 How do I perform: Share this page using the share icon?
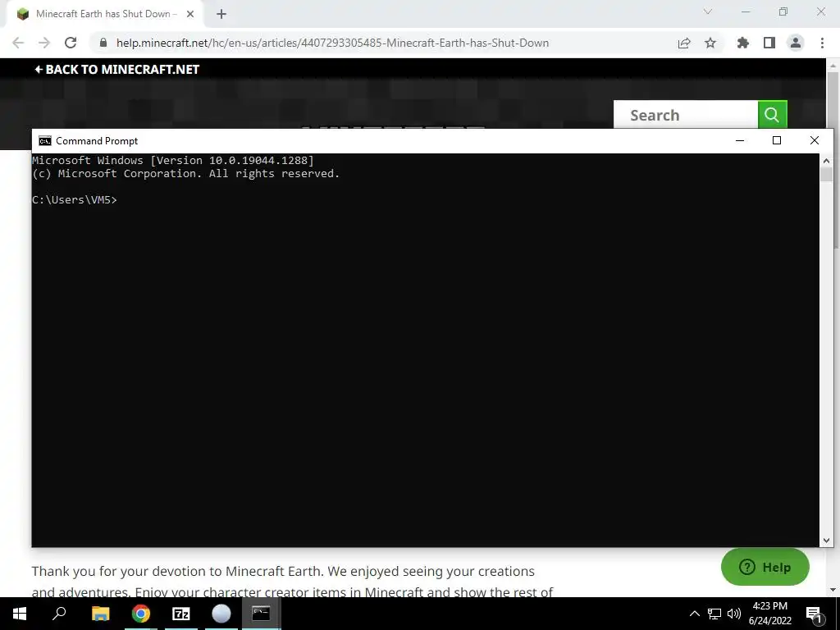coord(684,43)
